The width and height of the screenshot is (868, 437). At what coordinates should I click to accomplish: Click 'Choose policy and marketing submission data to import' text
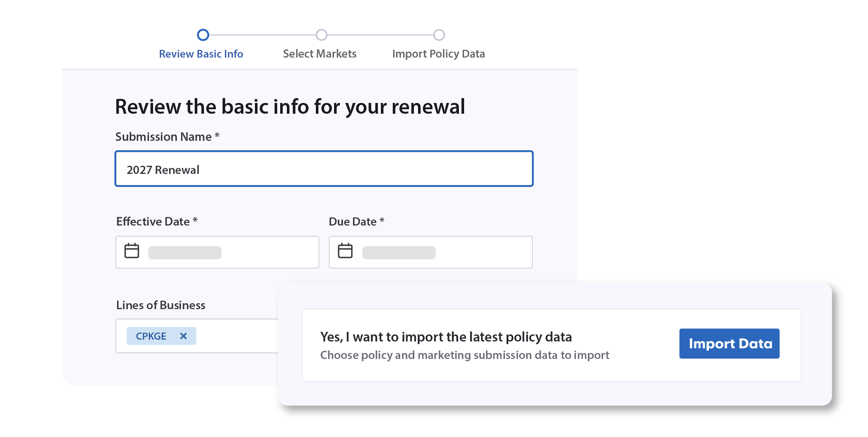click(464, 355)
